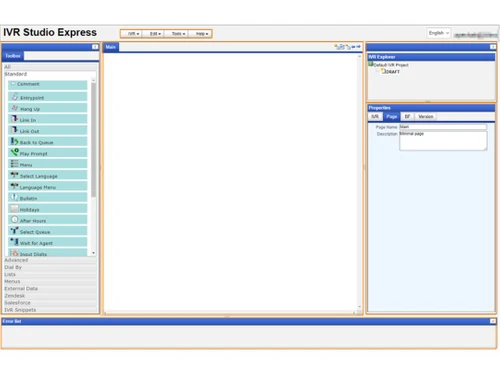Select the After Hours clock icon
This screenshot has height=375, width=500.
coord(14,220)
